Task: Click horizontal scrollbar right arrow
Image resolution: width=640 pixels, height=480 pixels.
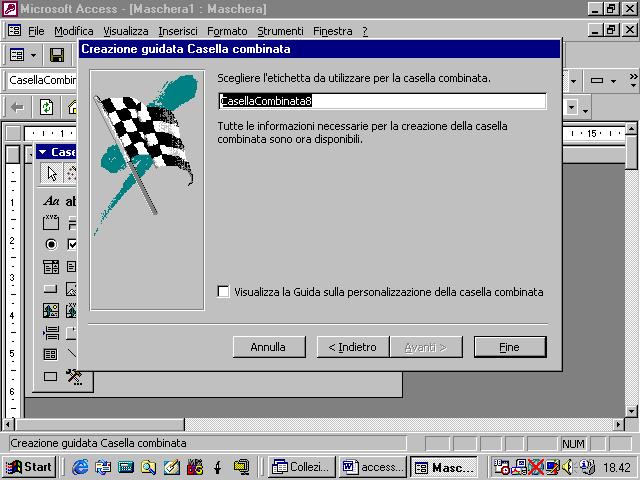Action: pos(619,425)
